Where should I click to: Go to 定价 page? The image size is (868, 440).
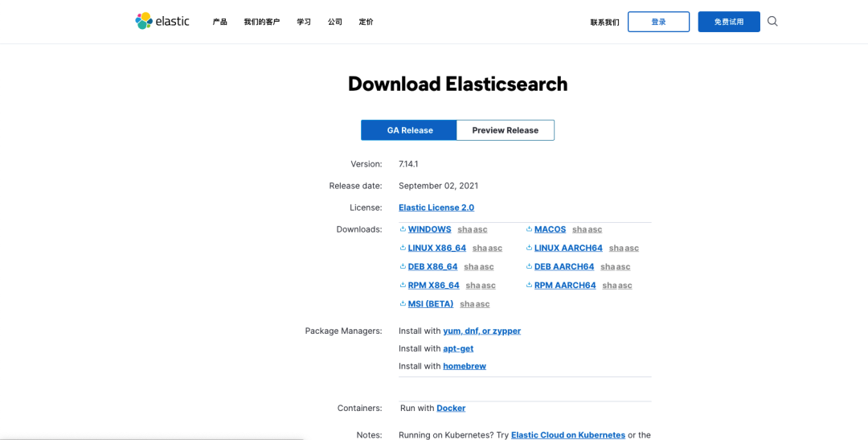366,23
